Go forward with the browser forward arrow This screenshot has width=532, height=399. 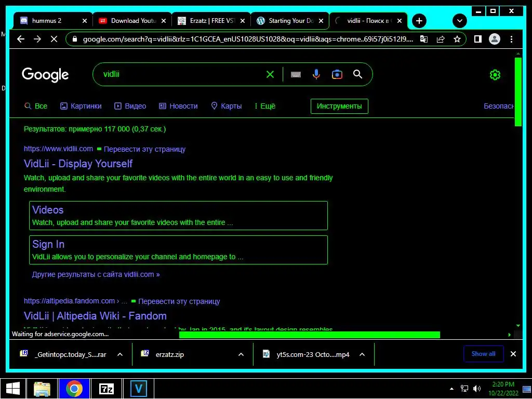pos(37,39)
